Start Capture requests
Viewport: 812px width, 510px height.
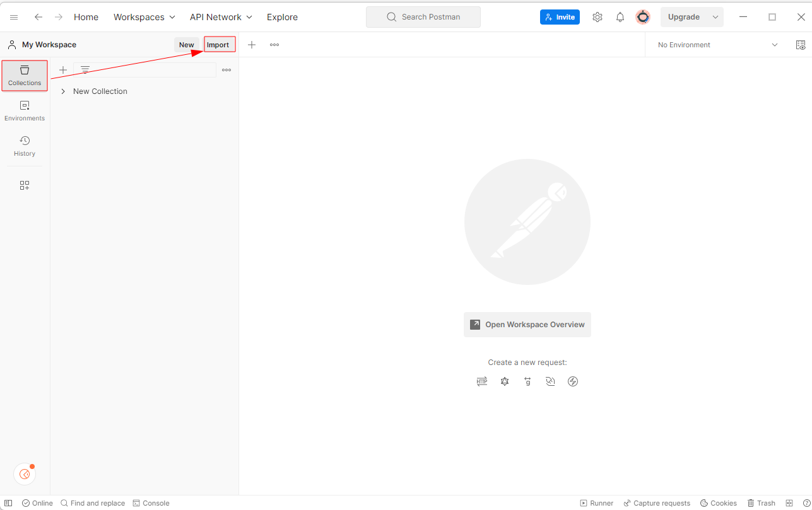(657, 503)
